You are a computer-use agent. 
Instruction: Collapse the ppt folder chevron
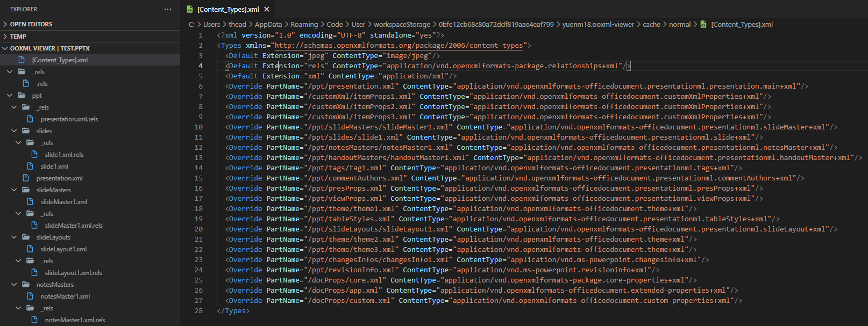(x=10, y=96)
